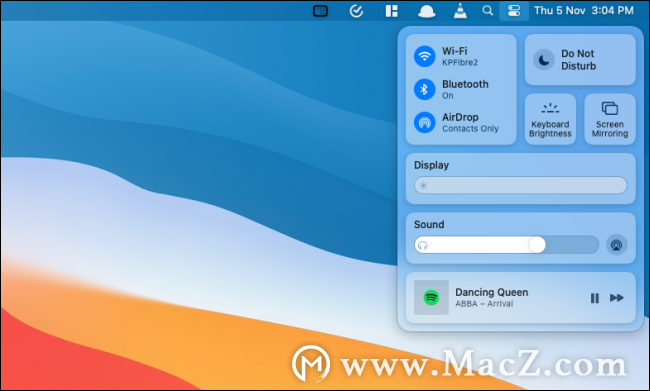Click the checkmark clock menu bar icon
The height and width of the screenshot is (391, 650).
[356, 11]
